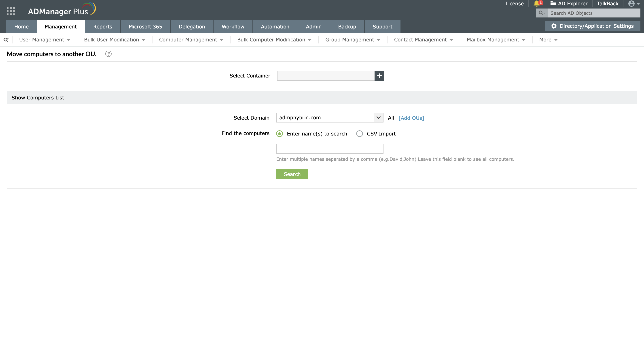The image size is (644, 348).
Task: Click the computer names input field
Action: tap(330, 149)
